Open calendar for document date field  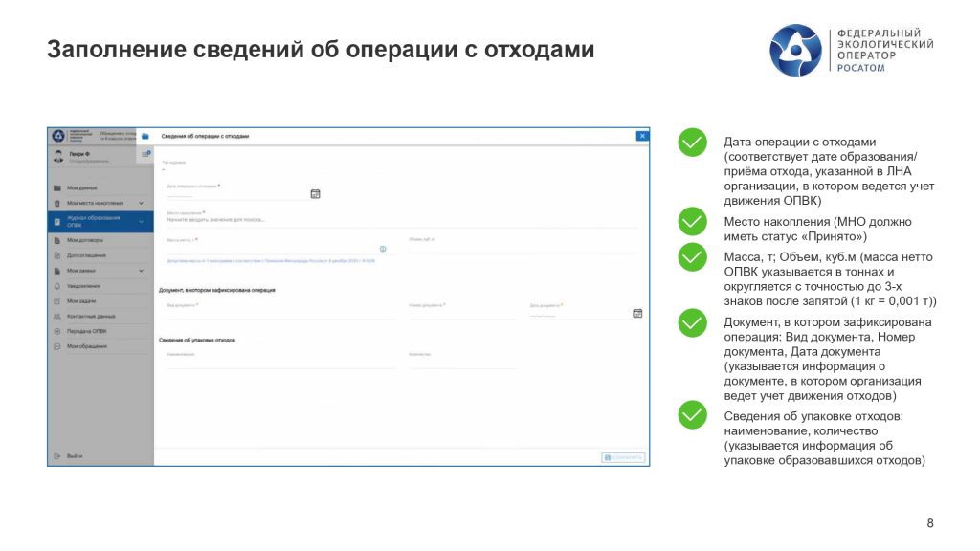coord(637,313)
